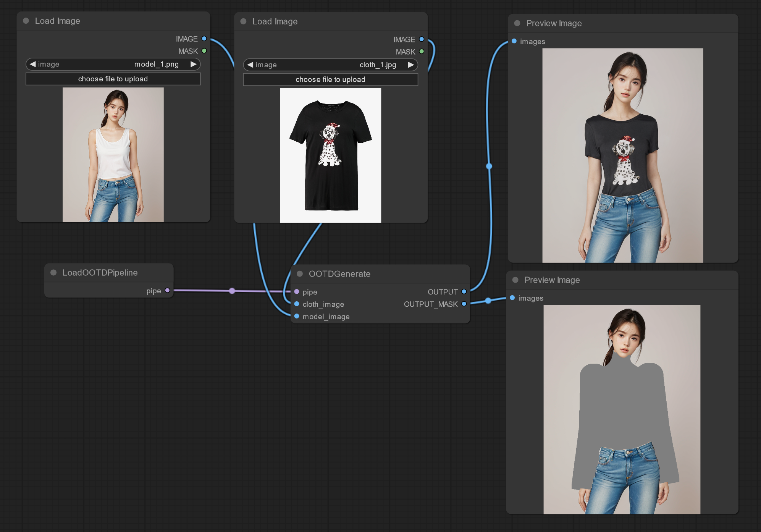Image resolution: width=761 pixels, height=532 pixels.
Task: Click the IMAGE output socket of the model_1.png node
Action: [204, 39]
